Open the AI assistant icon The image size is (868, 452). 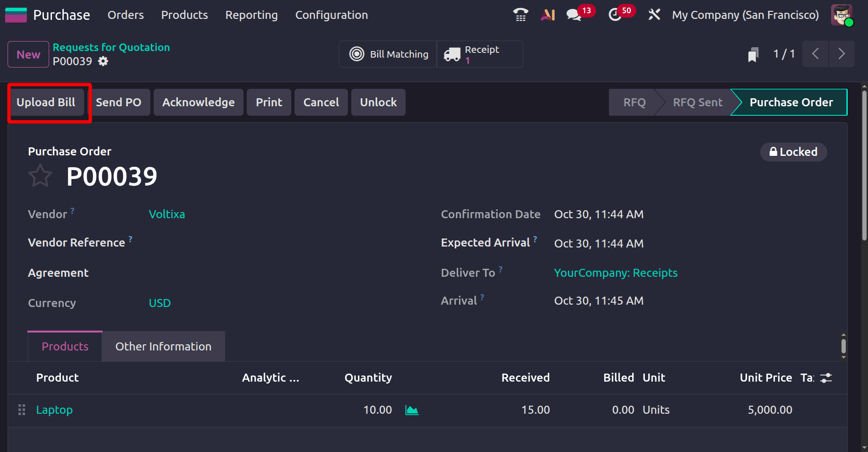[x=547, y=15]
